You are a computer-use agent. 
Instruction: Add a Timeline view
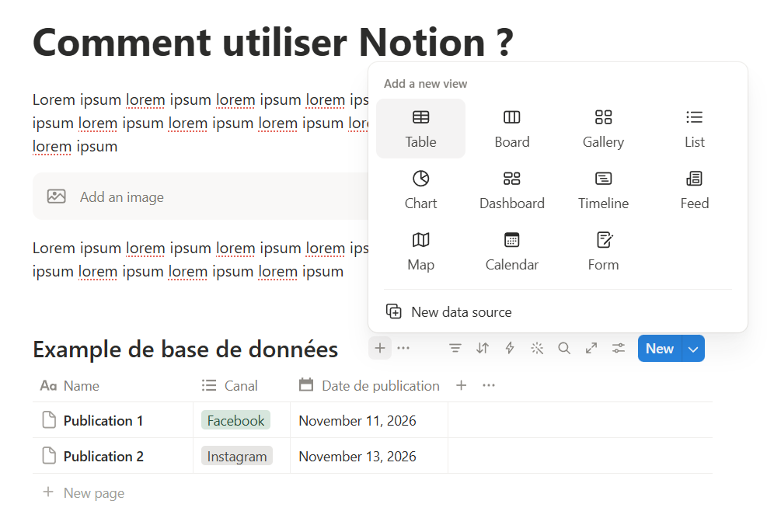(603, 190)
